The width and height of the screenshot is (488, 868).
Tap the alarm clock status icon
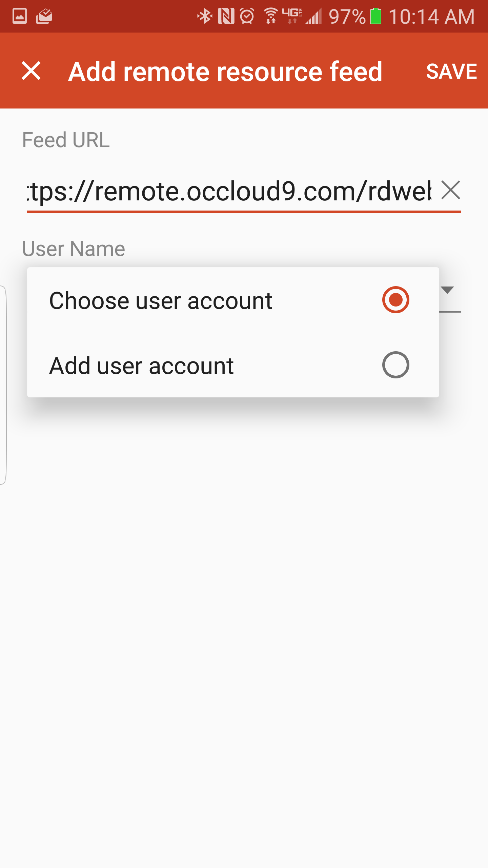click(247, 16)
